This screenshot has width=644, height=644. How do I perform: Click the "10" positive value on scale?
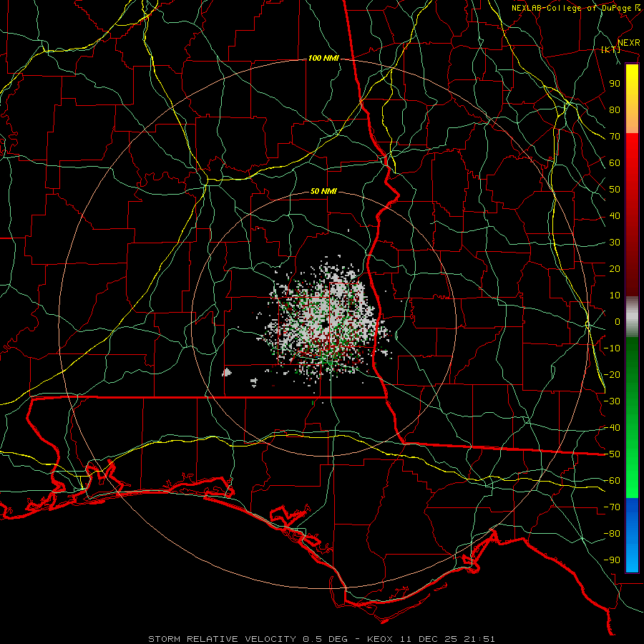tap(615, 296)
